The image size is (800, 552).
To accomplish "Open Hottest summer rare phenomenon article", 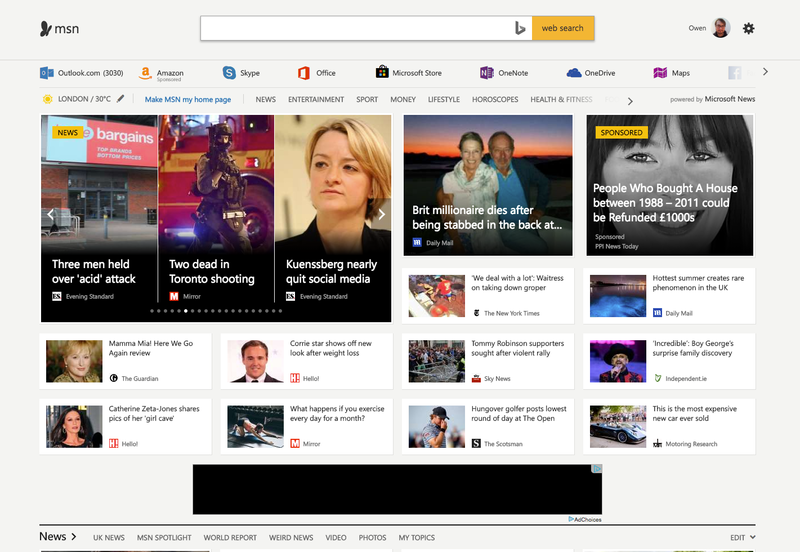I will pos(669,296).
